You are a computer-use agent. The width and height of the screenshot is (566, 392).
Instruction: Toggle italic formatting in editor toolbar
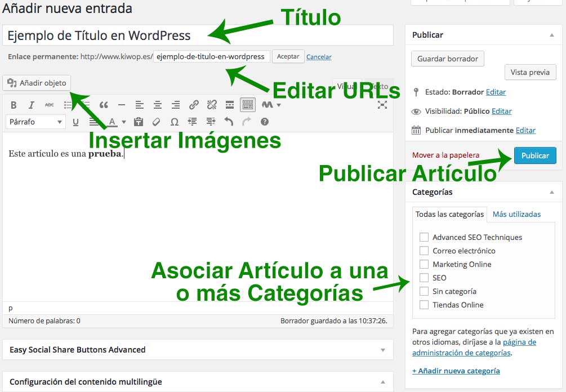click(x=32, y=105)
